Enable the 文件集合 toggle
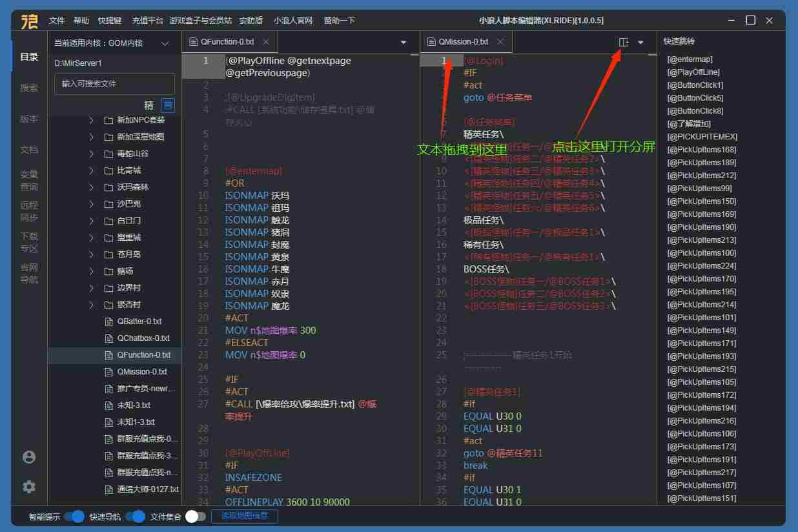The width and height of the screenshot is (798, 532). [x=195, y=517]
